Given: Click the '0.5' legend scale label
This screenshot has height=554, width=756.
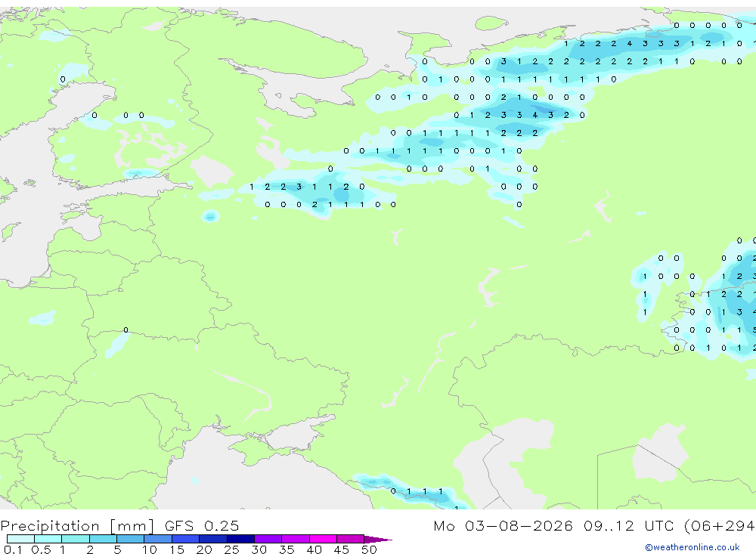Looking at the screenshot, I should pos(41,549).
